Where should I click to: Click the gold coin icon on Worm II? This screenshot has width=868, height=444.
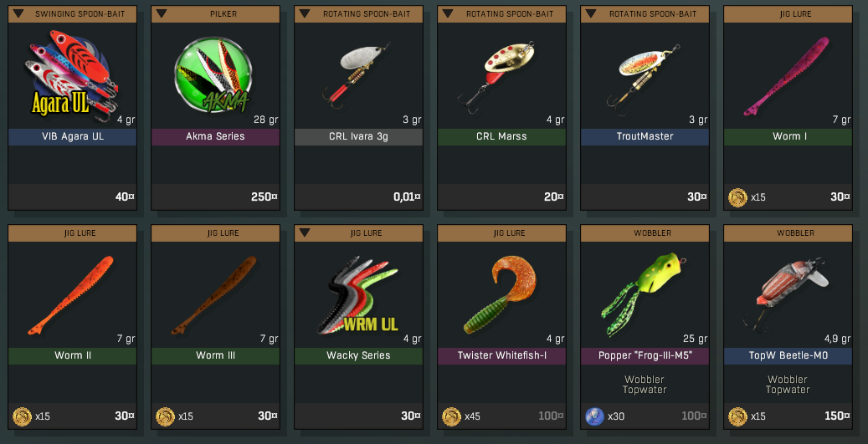[x=22, y=416]
